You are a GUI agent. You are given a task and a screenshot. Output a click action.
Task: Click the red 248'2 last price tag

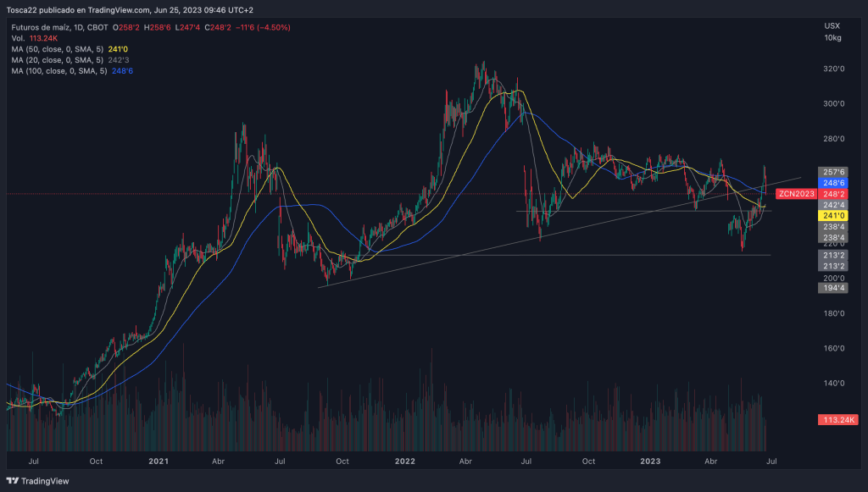[832, 194]
